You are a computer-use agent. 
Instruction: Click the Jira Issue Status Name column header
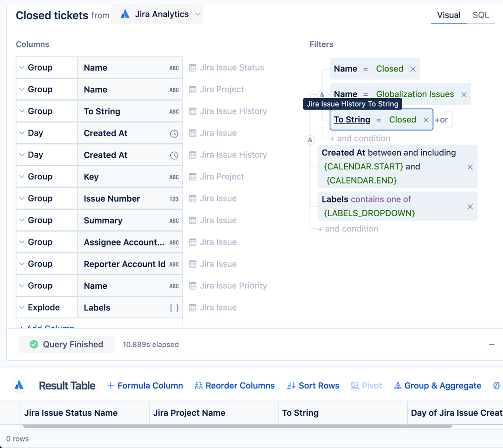(85, 413)
